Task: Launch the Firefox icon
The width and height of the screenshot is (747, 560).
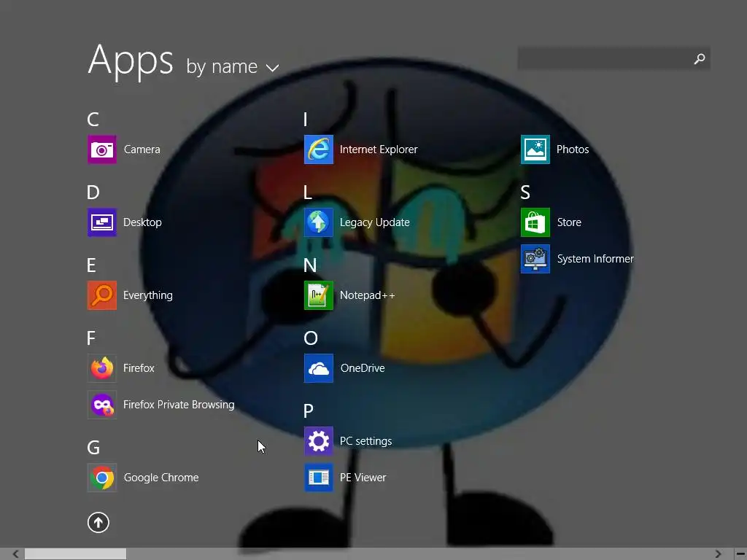Action: (102, 368)
